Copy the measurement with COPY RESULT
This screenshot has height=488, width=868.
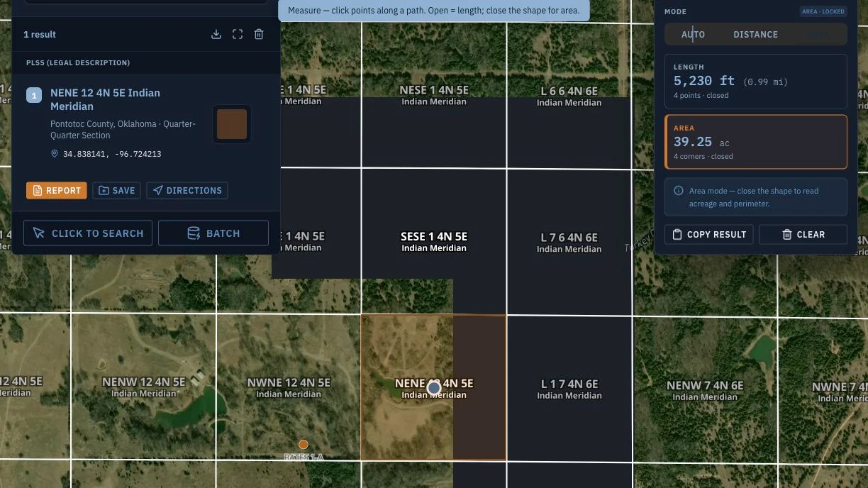[709, 234]
